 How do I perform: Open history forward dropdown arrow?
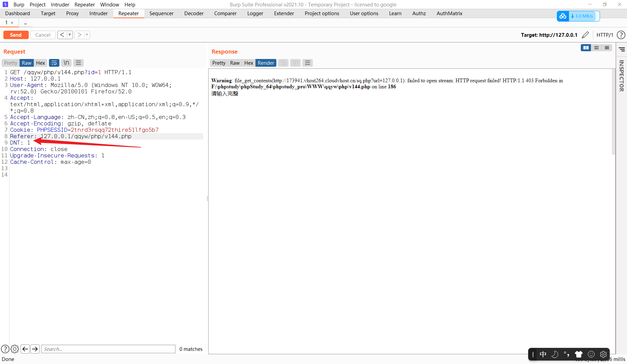point(87,35)
